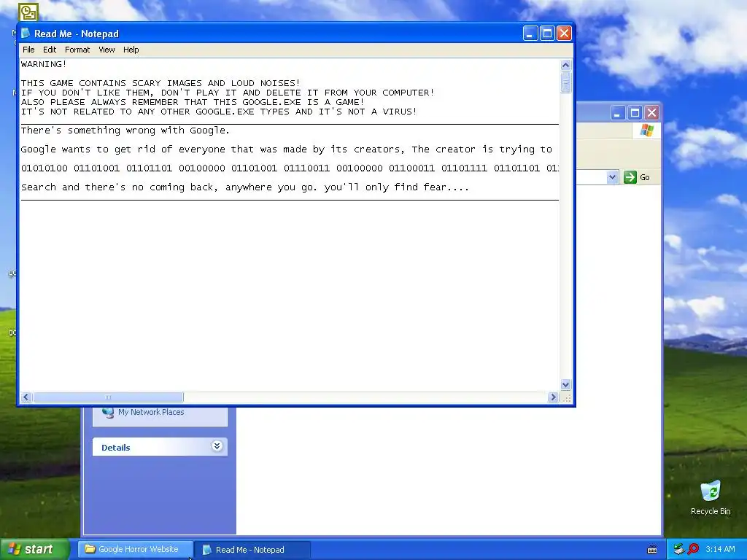Maximize the Explorer window behind Notepad
Screen dimensions: 747x560
(635, 113)
